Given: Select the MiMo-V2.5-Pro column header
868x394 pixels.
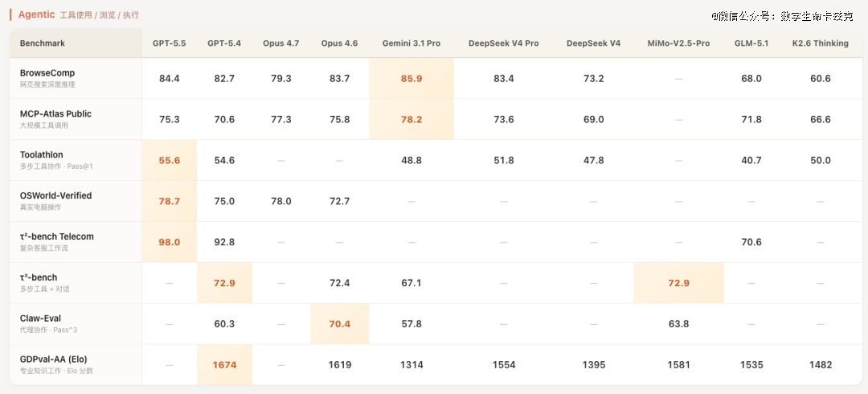Looking at the screenshot, I should click(x=678, y=43).
